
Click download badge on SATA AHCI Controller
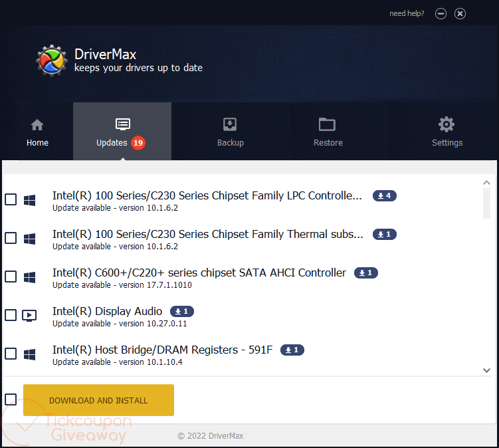(366, 273)
